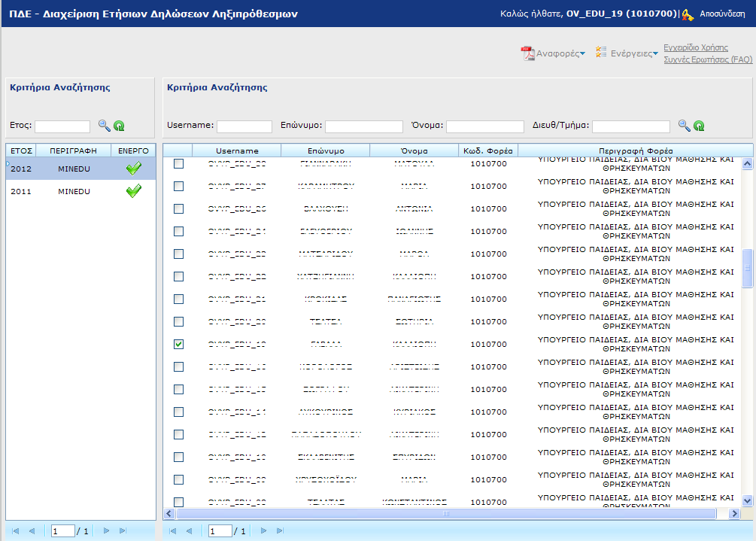
Task: Tick the checkbox for the ΚΡΟΚΙΔΑΣ row
Action: coord(178,299)
